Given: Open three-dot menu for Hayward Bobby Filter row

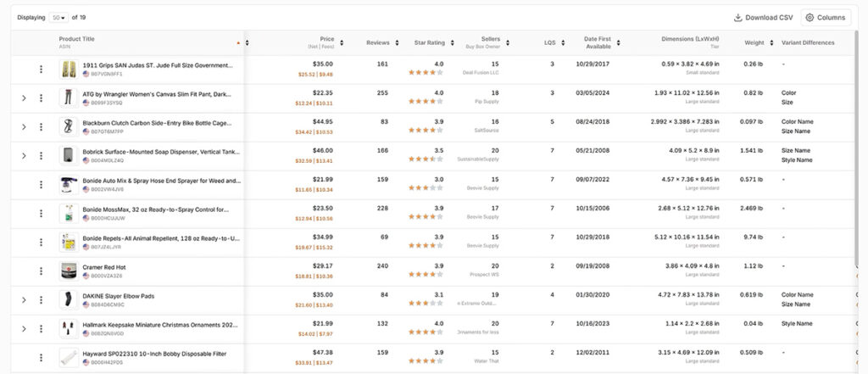Looking at the screenshot, I should point(41,357).
